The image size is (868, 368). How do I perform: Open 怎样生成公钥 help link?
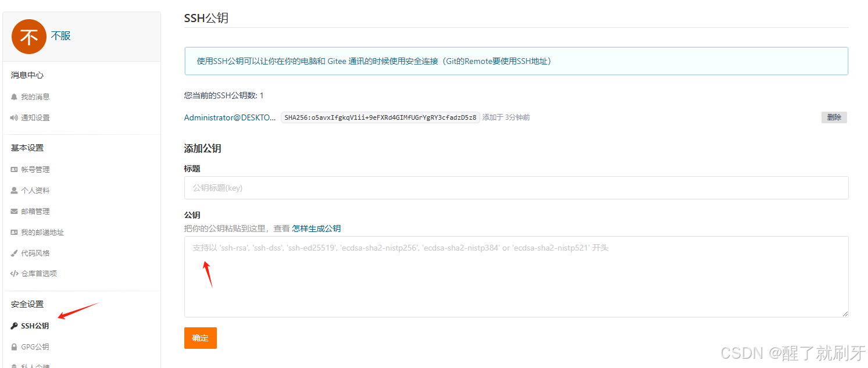pos(316,228)
